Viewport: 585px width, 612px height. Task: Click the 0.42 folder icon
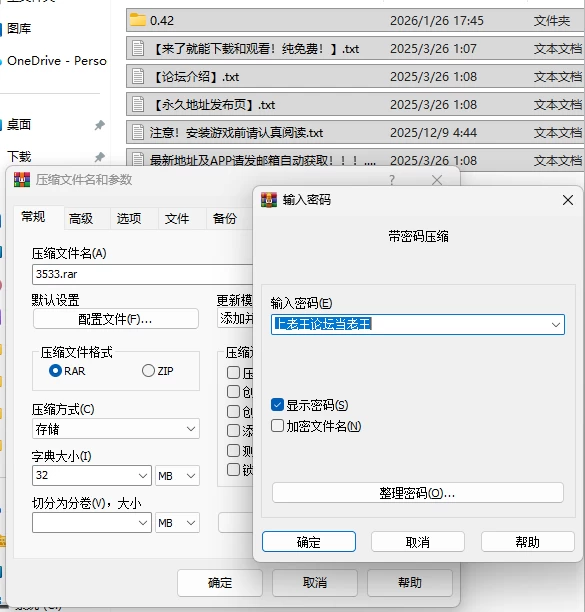point(137,20)
